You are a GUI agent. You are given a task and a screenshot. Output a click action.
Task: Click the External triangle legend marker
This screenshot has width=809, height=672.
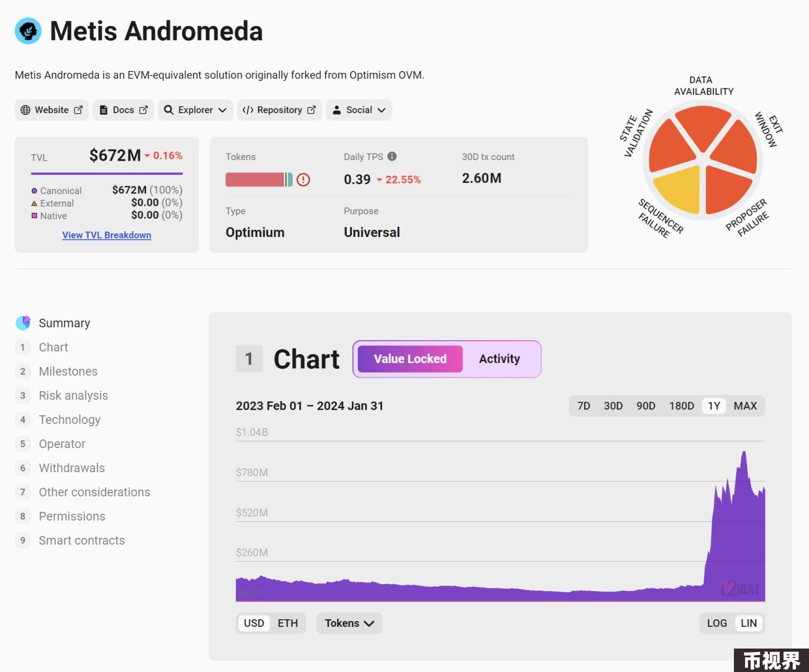point(34,203)
